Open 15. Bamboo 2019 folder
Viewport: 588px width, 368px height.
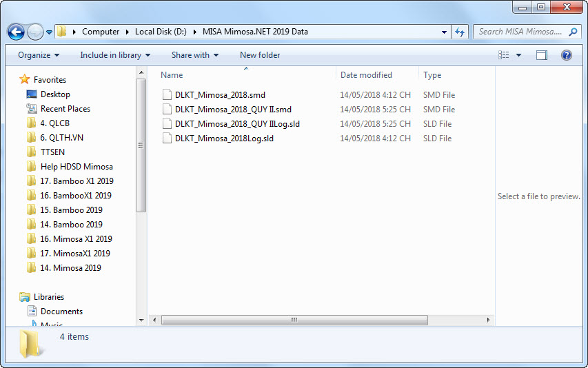(71, 210)
